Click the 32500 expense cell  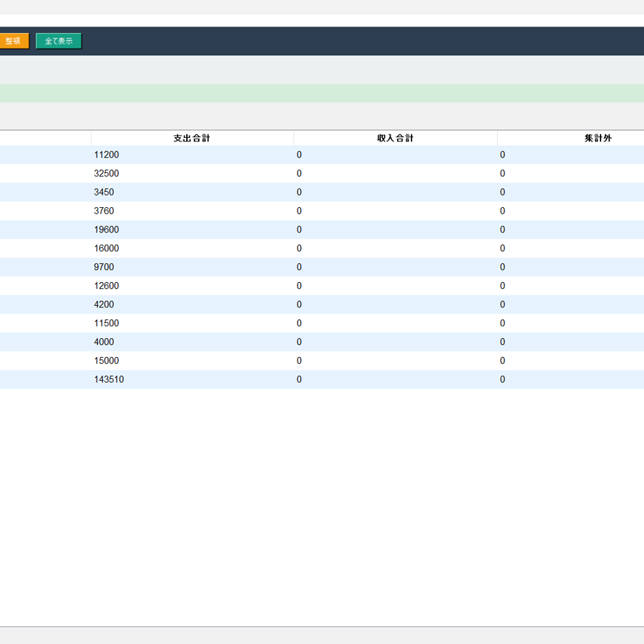[192, 174]
